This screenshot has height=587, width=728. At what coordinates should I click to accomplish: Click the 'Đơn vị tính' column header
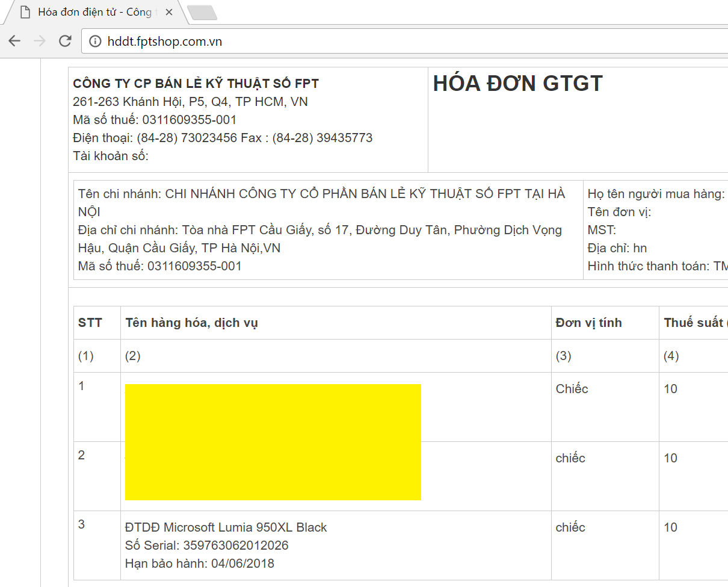pyautogui.click(x=588, y=323)
